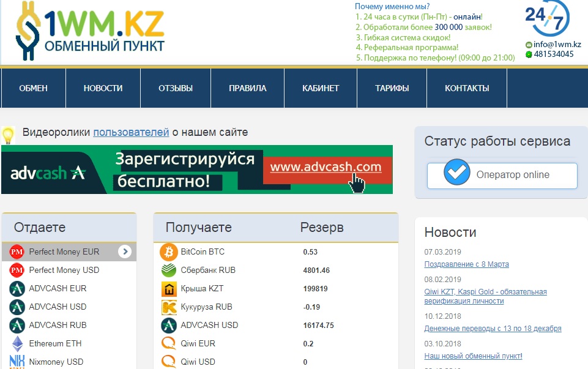588x369 pixels.
Task: Select Сбербанк RUB row label
Action: click(x=208, y=270)
